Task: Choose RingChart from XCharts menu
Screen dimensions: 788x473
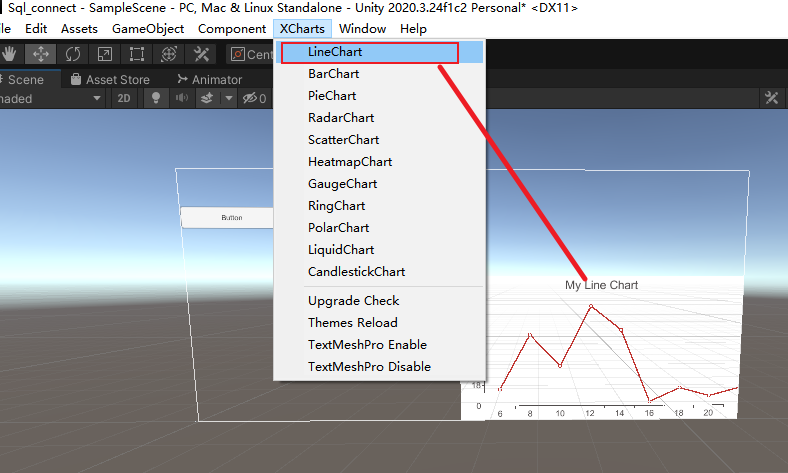Action: tap(379, 206)
